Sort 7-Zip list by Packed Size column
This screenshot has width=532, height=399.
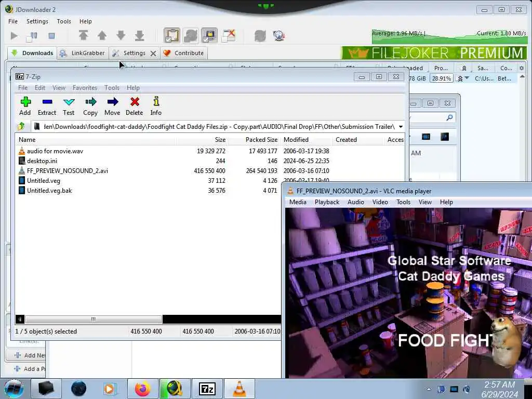254,140
